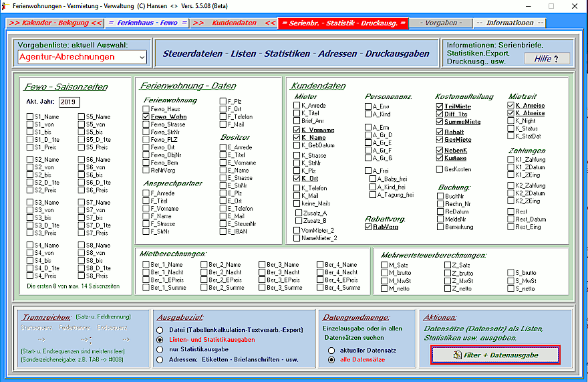Viewport: 588px width, 382px height.
Task: Click into the Akt. Jahr field
Action: pos(69,102)
